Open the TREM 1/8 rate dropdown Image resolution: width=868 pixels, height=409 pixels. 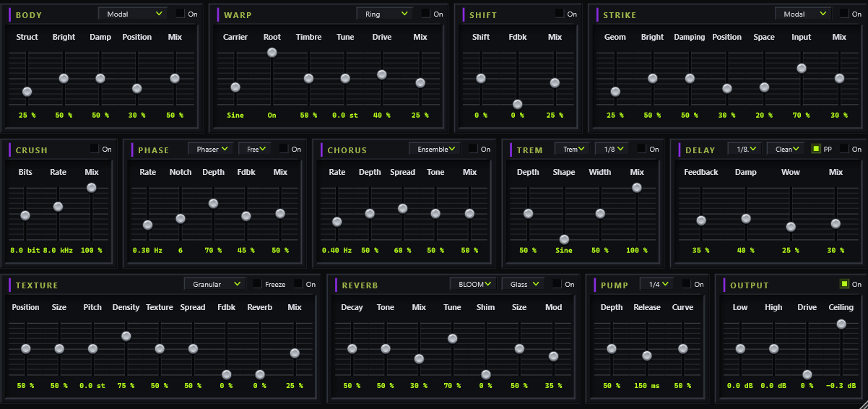(x=612, y=149)
